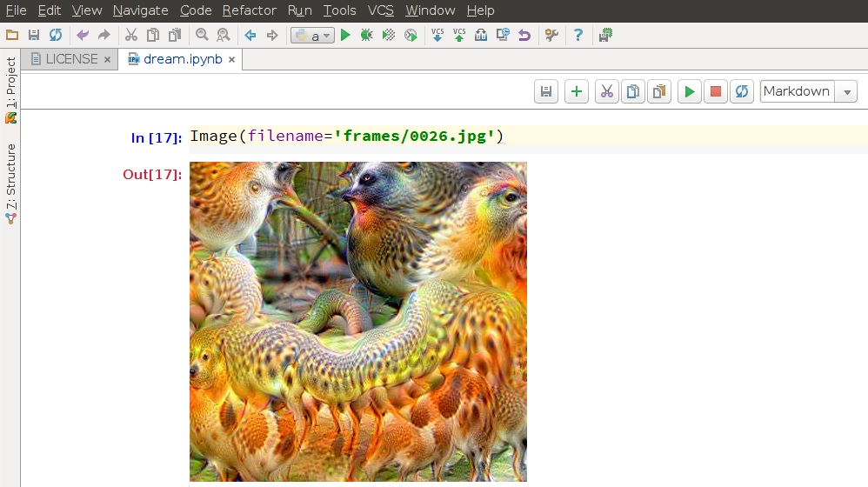Click the Synchronize icon in main toolbar
This screenshot has width=868, height=487.
click(x=56, y=36)
